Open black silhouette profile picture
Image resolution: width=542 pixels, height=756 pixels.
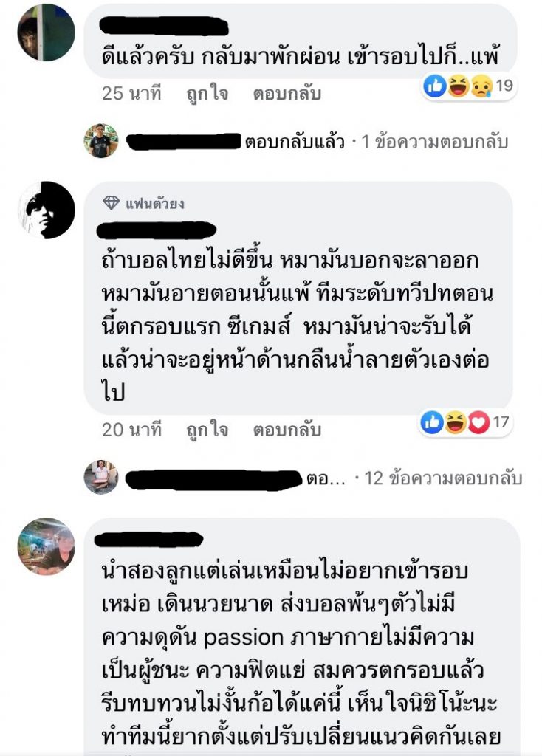(x=47, y=210)
